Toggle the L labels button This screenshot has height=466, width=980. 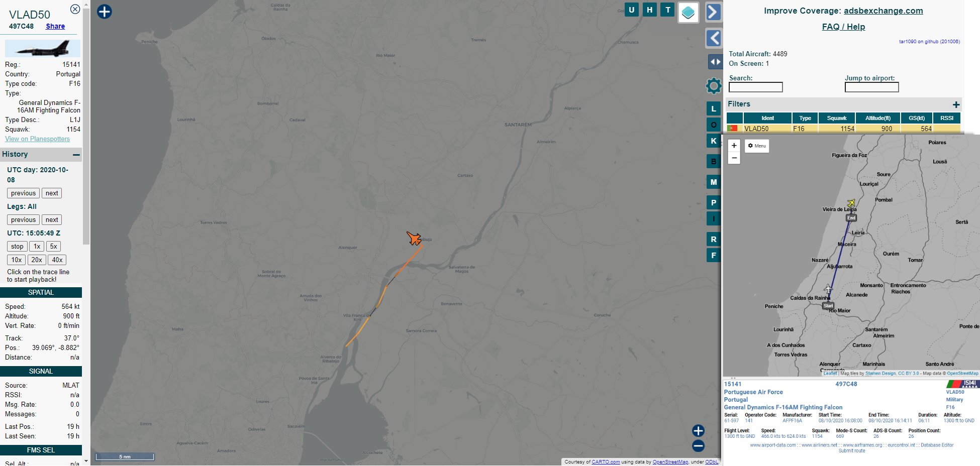(714, 108)
